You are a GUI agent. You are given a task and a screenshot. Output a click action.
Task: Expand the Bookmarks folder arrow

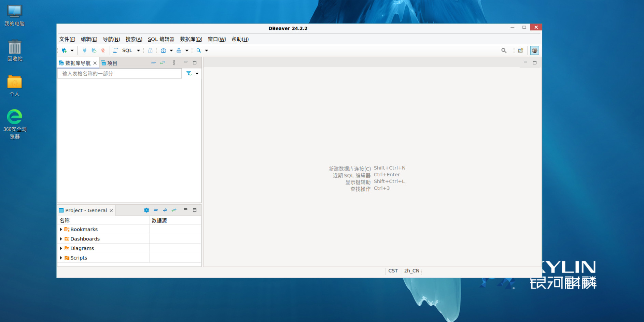pos(61,229)
